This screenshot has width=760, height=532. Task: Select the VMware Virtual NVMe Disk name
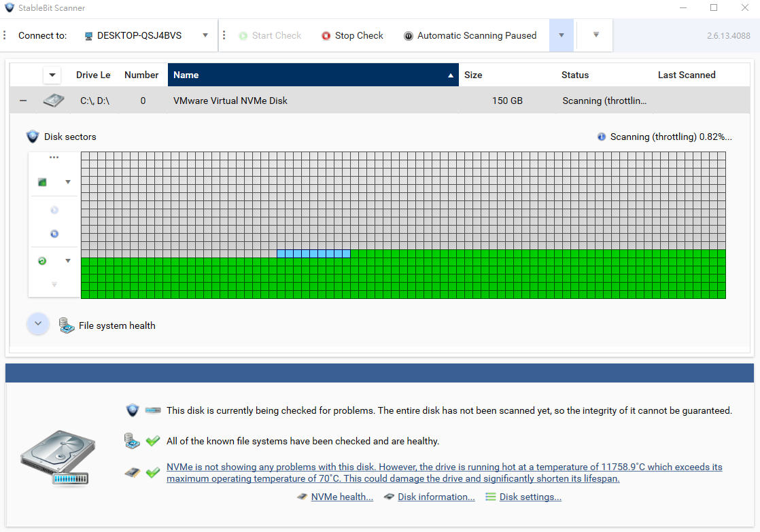tap(230, 101)
